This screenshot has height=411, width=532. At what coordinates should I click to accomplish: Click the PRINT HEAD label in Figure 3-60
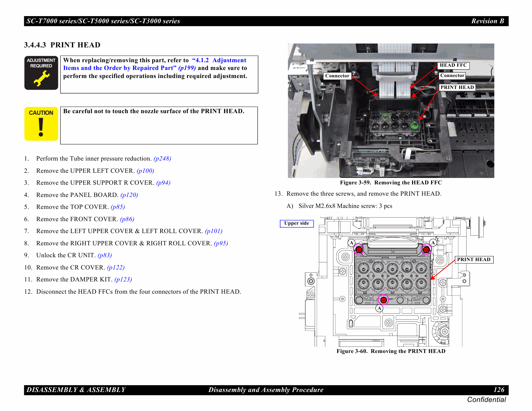[474, 259]
